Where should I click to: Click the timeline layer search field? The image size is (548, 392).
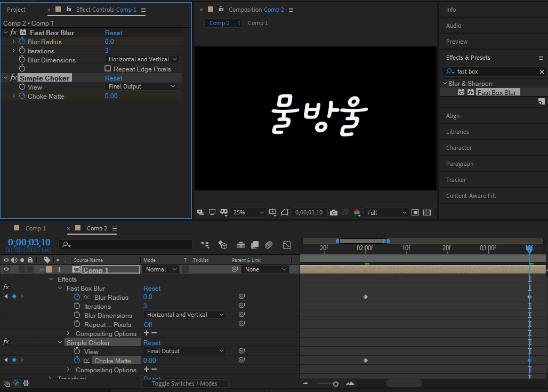[125, 245]
